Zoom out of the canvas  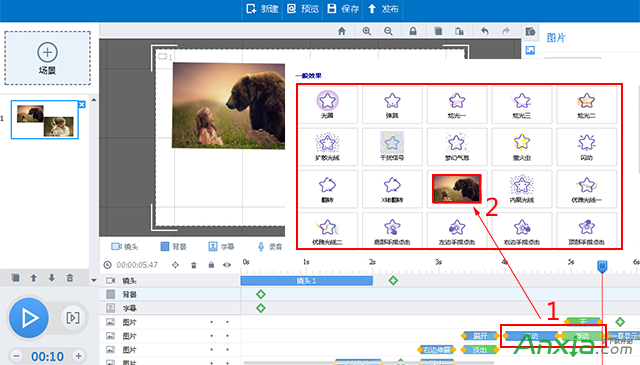tap(388, 31)
